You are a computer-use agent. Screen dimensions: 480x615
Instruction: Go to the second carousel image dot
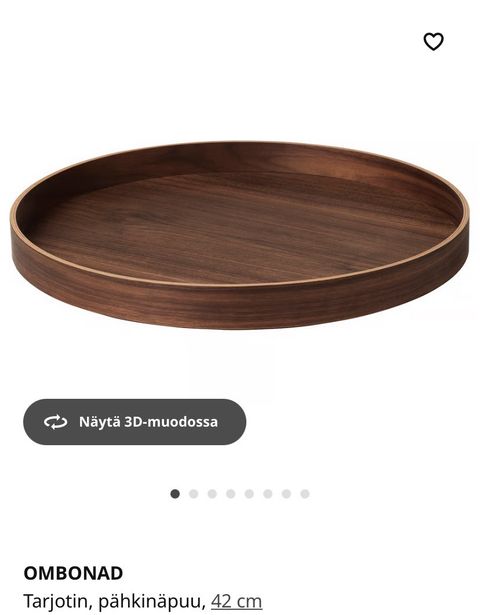click(x=193, y=494)
